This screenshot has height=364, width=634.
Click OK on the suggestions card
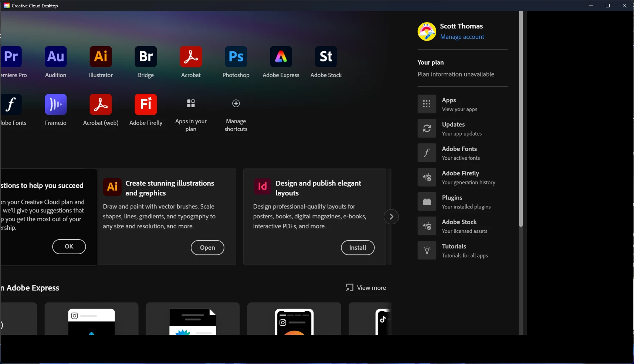click(x=69, y=246)
